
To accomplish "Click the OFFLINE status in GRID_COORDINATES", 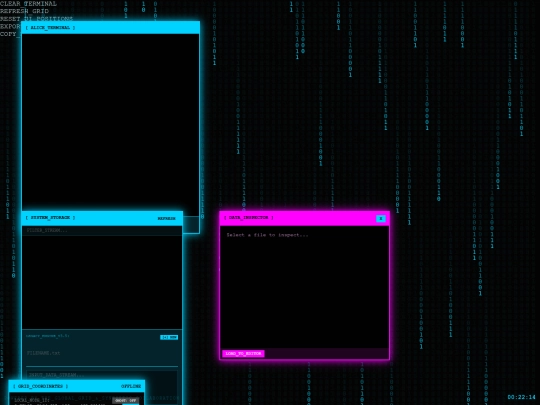I will [x=131, y=386].
